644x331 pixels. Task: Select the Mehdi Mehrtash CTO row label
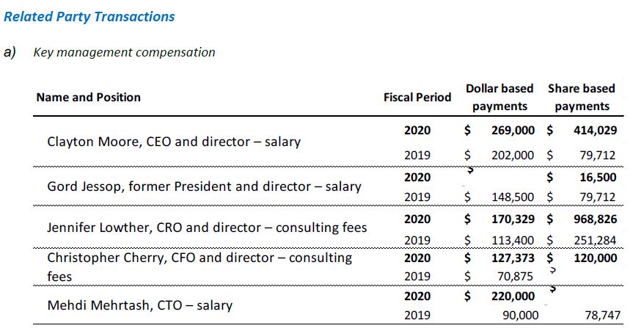tap(139, 305)
